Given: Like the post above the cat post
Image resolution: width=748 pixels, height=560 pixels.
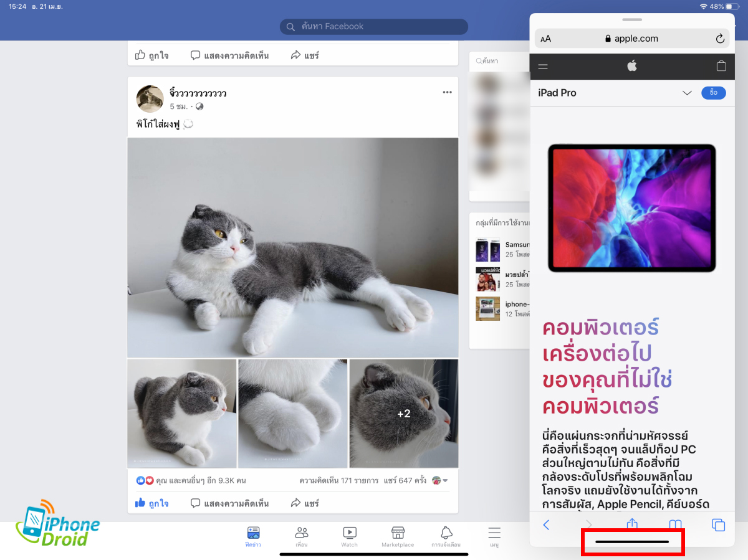Looking at the screenshot, I should (x=152, y=55).
